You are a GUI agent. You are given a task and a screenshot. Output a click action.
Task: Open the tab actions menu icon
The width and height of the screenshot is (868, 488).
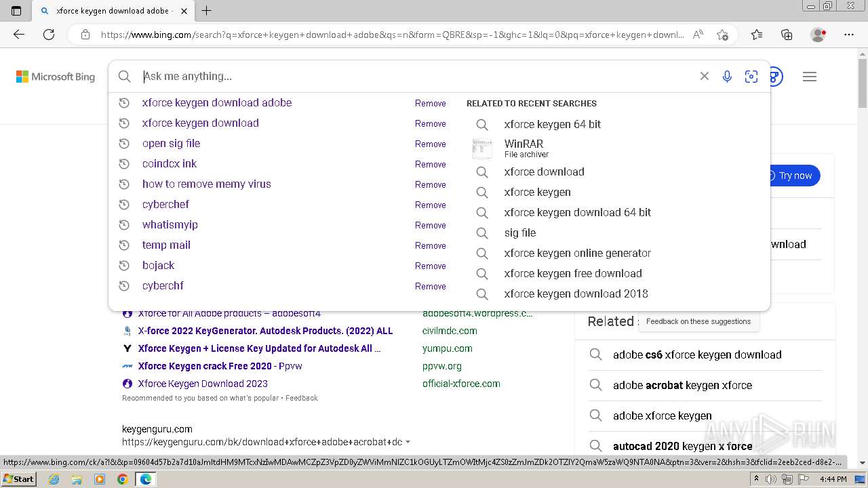[16, 11]
